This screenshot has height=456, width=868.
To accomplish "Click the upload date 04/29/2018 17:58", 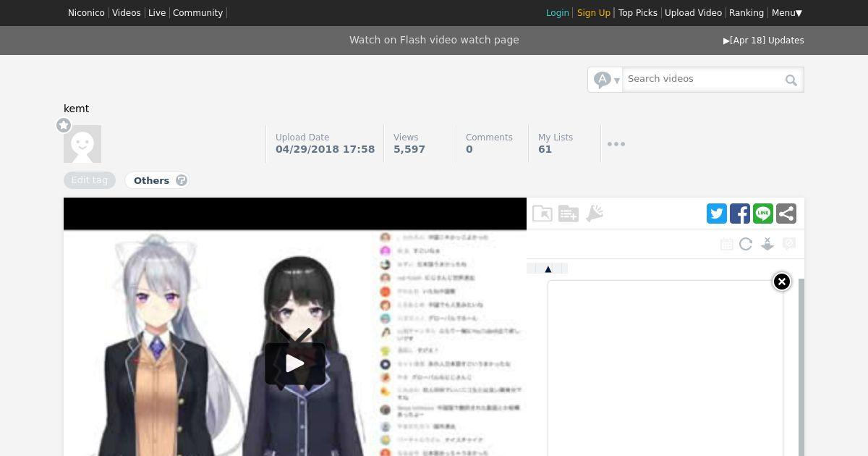I will (325, 149).
